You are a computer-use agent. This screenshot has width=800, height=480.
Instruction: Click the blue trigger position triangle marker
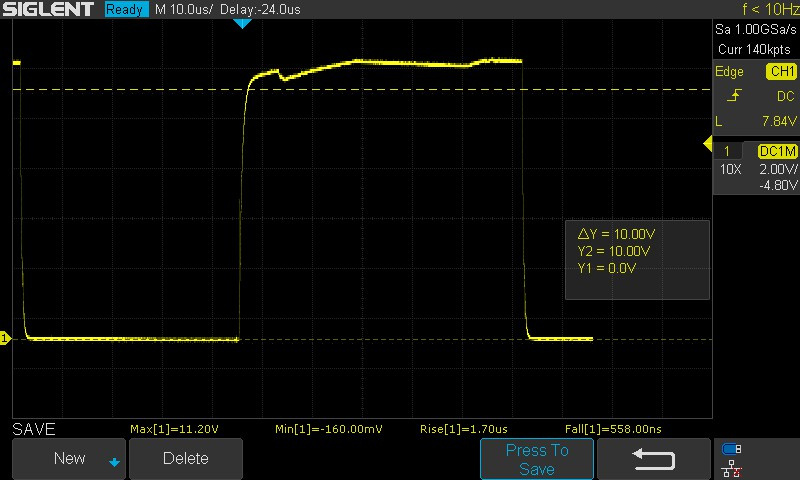pos(240,23)
